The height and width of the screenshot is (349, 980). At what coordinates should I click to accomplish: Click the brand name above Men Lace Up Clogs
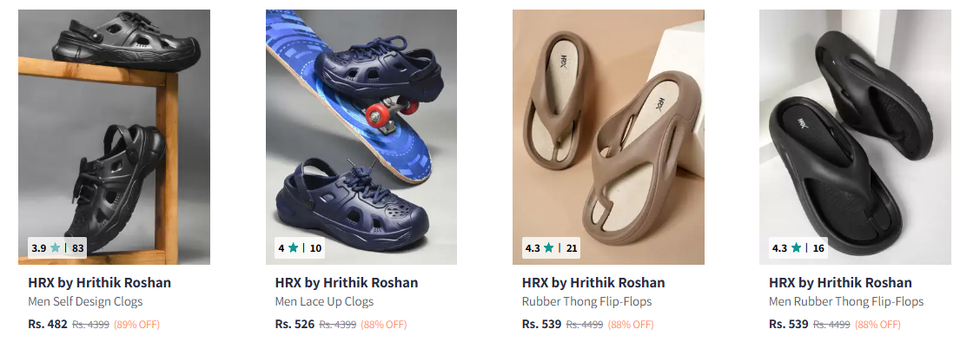click(347, 282)
